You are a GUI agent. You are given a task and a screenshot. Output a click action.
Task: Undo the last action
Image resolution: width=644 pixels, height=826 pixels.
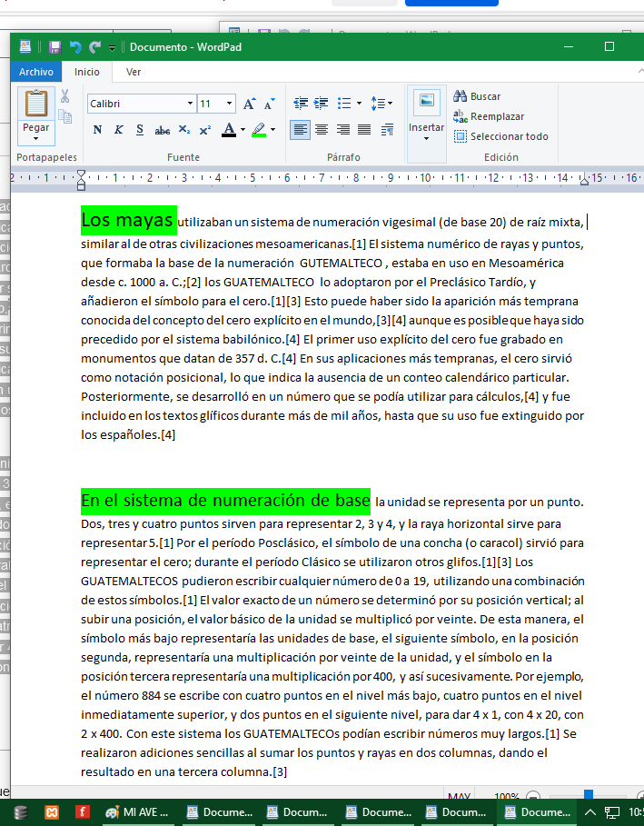tap(75, 47)
